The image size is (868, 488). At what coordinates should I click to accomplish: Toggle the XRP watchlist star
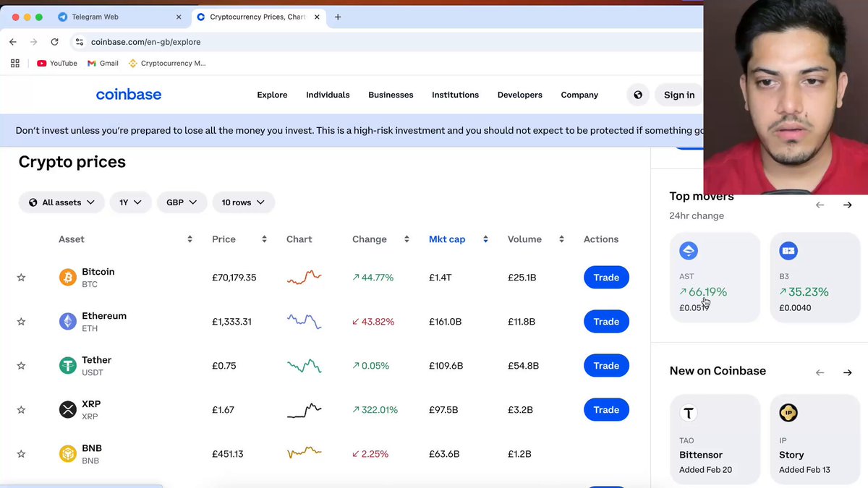(21, 410)
